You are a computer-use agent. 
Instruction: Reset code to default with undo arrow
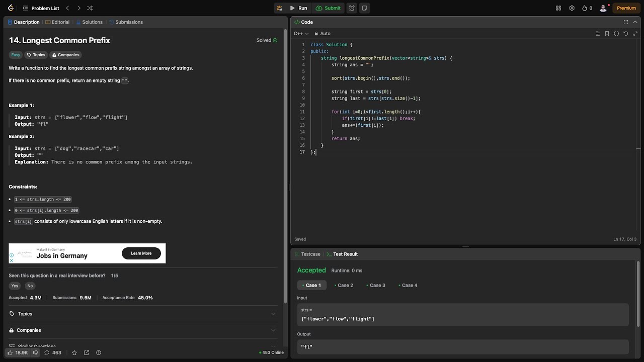point(626,34)
